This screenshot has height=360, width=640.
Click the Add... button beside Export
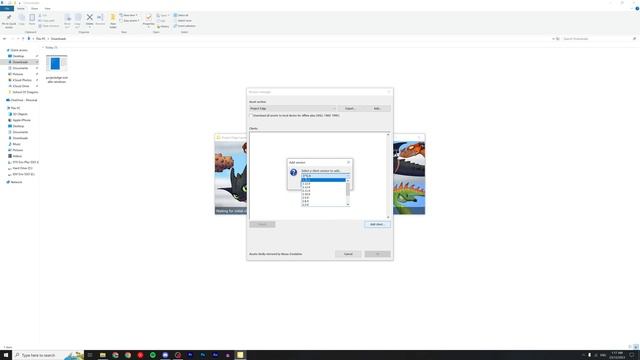377,109
